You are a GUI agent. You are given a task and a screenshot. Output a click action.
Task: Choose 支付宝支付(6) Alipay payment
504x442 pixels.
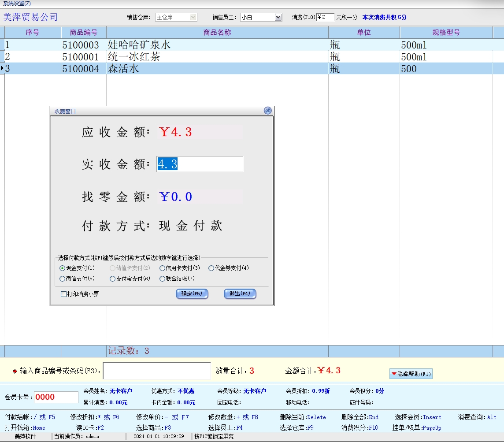tap(112, 279)
